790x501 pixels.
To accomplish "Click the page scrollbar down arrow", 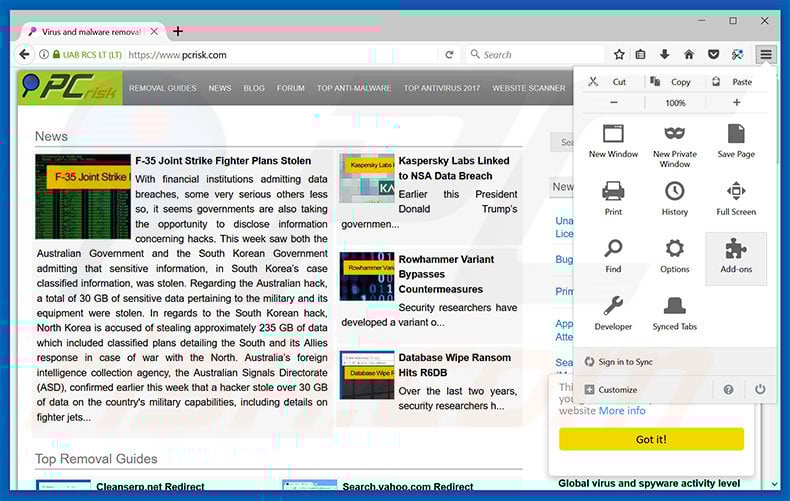I will (x=775, y=484).
